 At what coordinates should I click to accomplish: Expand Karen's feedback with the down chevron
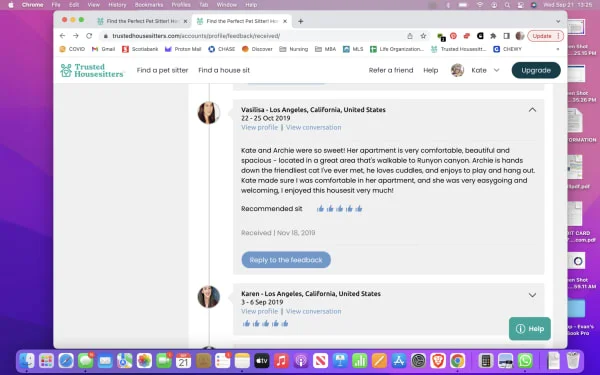coord(532,295)
